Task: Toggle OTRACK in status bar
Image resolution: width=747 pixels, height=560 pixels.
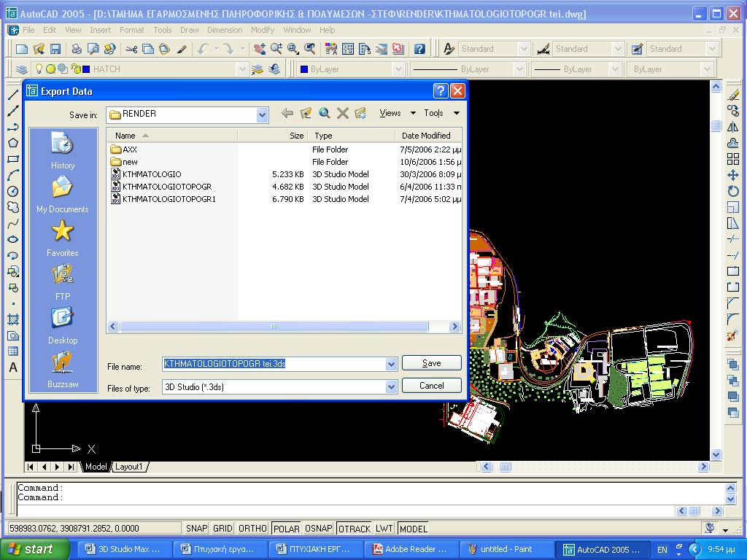Action: [x=354, y=529]
